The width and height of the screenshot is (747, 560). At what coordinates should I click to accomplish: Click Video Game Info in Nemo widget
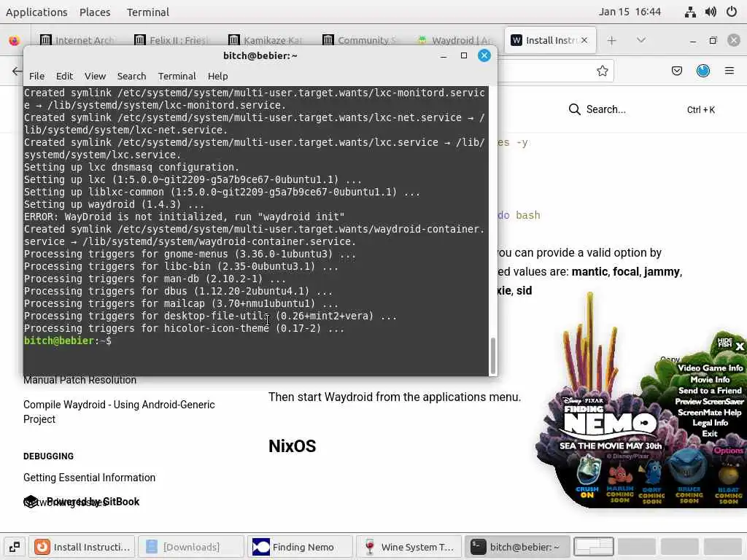[x=710, y=368]
